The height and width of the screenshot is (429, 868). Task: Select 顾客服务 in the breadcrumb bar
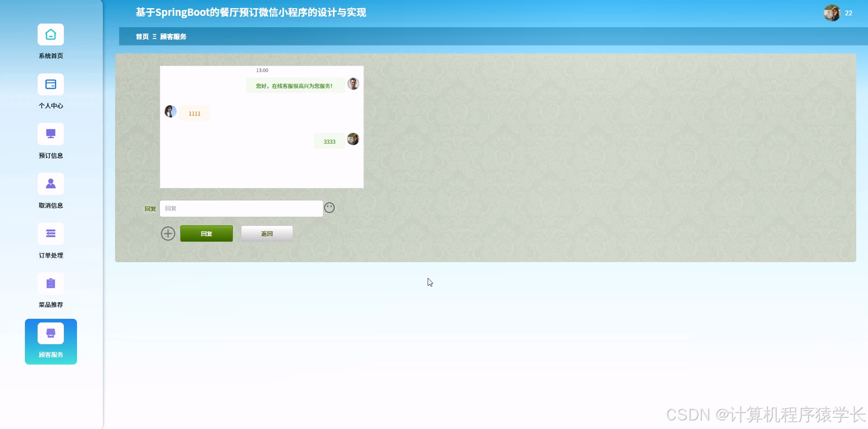[173, 36]
